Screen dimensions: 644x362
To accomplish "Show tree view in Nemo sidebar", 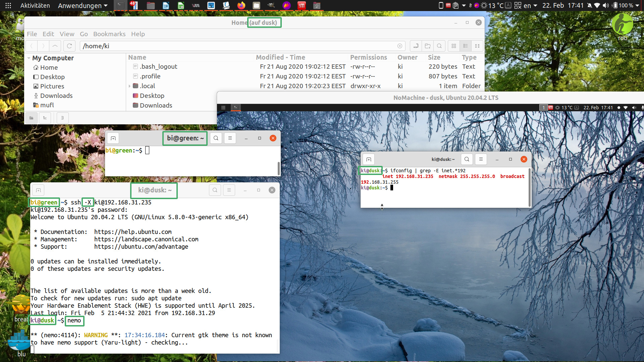I will pyautogui.click(x=45, y=118).
